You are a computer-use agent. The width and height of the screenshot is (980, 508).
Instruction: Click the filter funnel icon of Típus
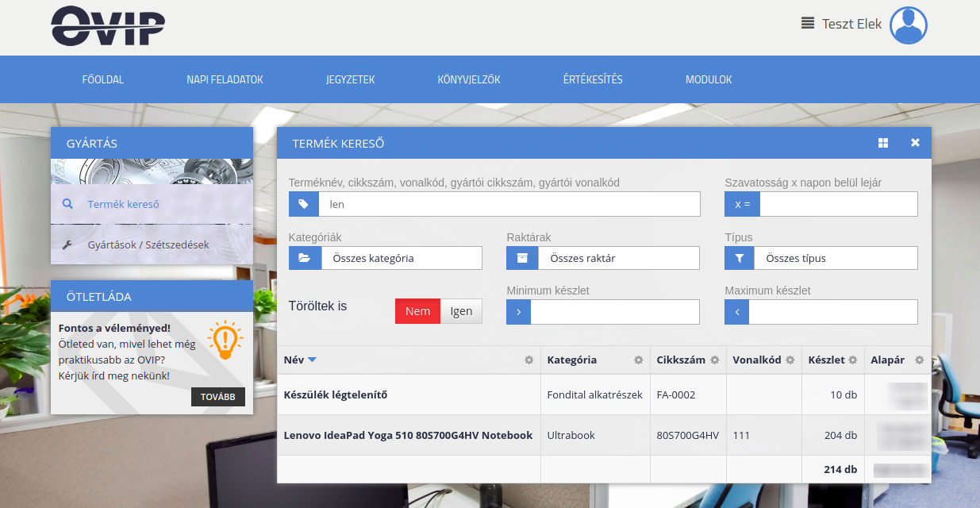click(740, 258)
